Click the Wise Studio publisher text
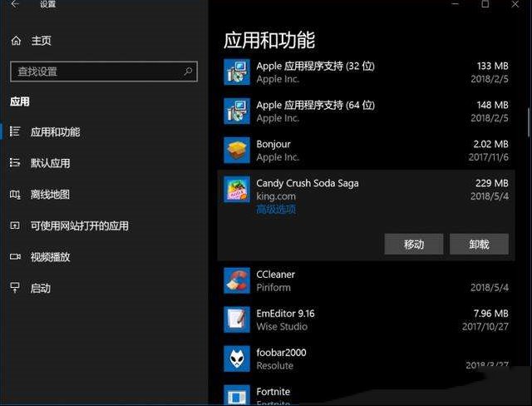532x406 pixels. click(282, 327)
